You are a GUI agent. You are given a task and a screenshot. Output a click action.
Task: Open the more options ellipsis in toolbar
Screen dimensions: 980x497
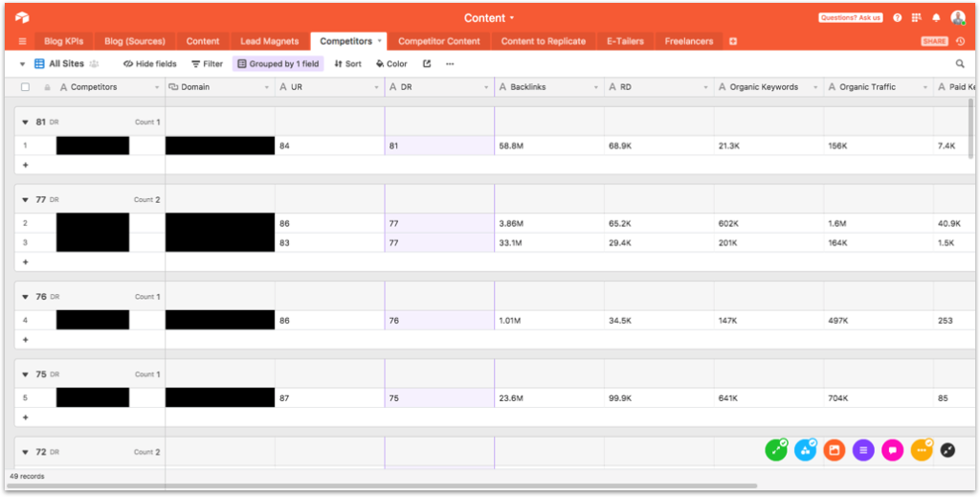(450, 64)
